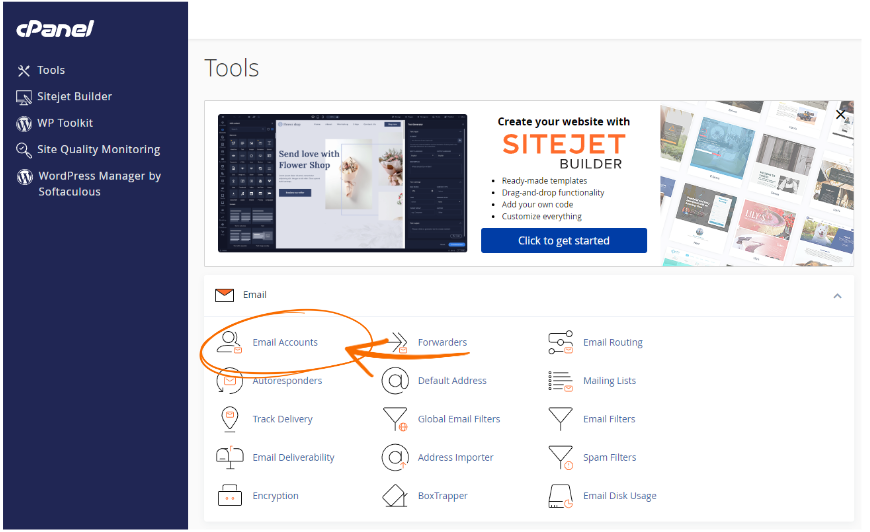
Task: Click the Encryption lock-box icon
Action: pos(230,495)
